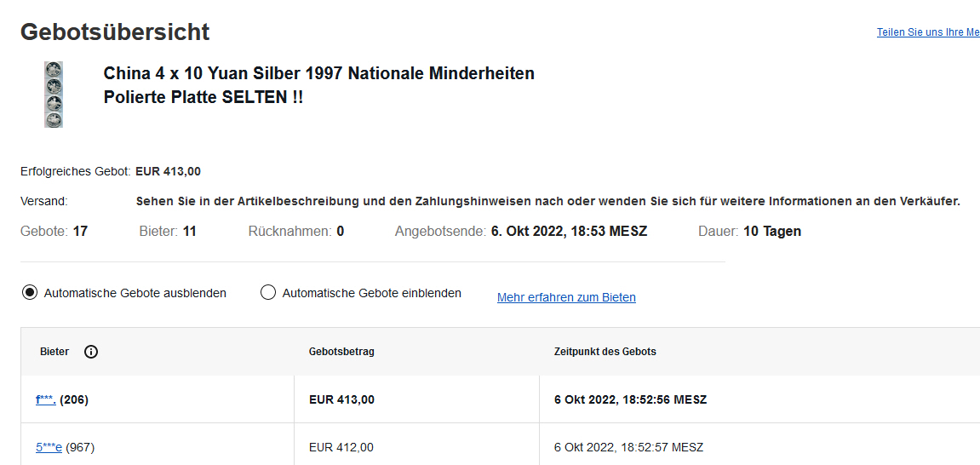Click the "Gebote: 17" bid count
The image size is (980, 465).
coord(54,231)
